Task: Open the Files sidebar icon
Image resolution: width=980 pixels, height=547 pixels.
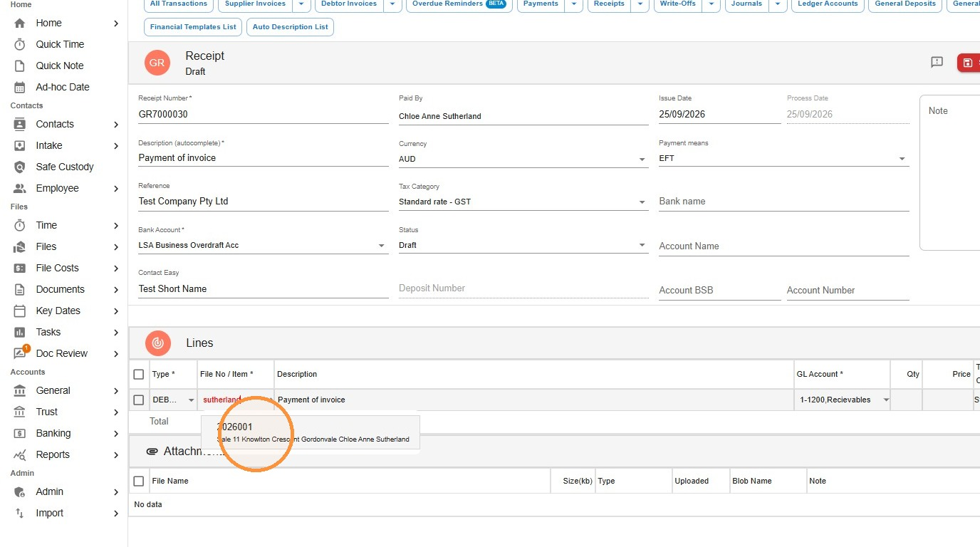Action: tap(20, 246)
